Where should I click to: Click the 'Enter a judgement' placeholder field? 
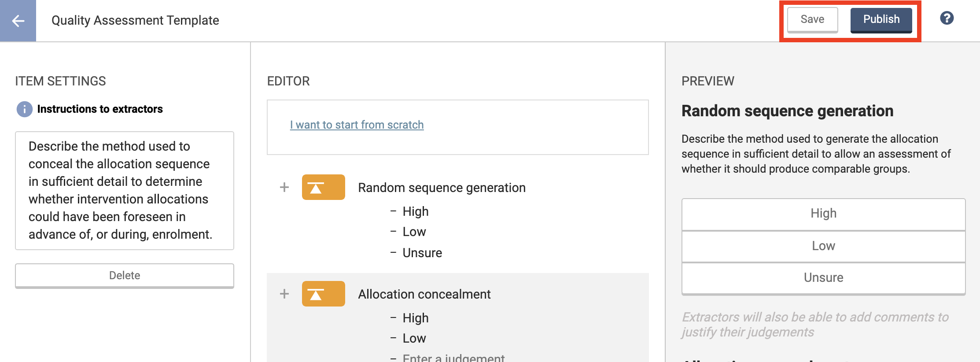pos(453,358)
